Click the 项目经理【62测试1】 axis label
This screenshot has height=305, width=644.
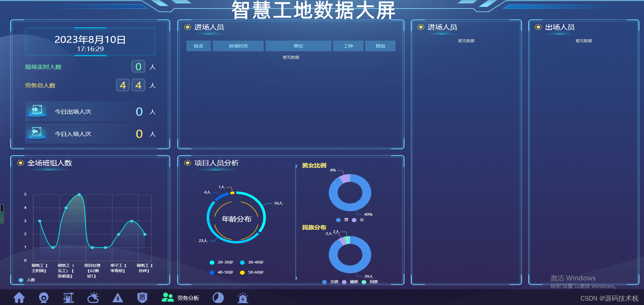pos(92,271)
